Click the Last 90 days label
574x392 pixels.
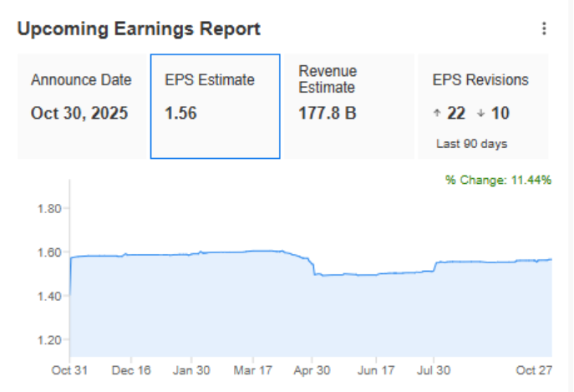[471, 144]
